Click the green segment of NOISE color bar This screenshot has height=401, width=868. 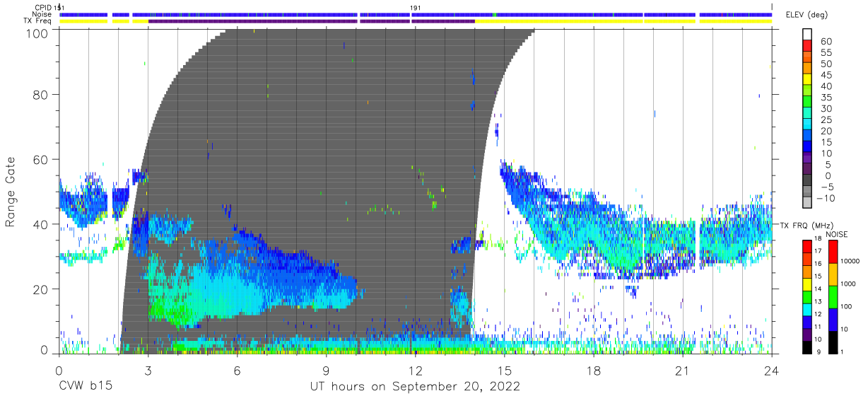(832, 296)
